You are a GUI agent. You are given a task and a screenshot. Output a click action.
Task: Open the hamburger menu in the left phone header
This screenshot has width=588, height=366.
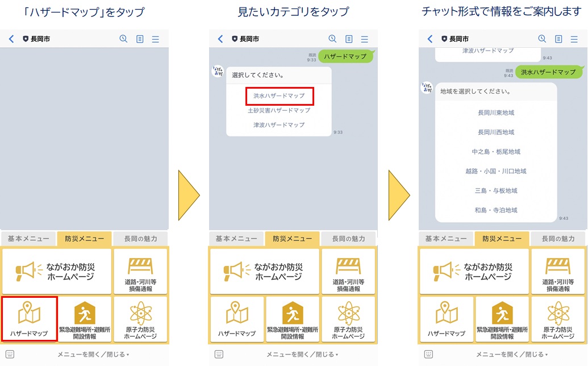(x=155, y=39)
